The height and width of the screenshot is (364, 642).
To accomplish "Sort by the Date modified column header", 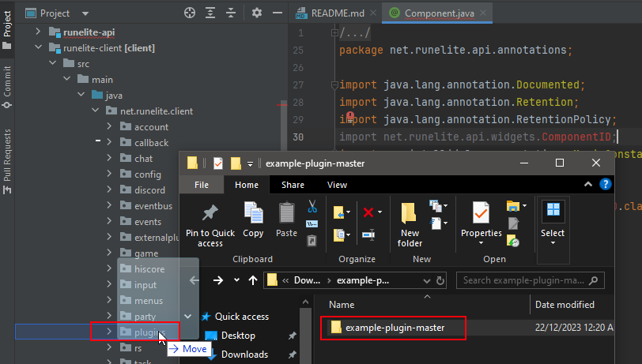I will (565, 305).
